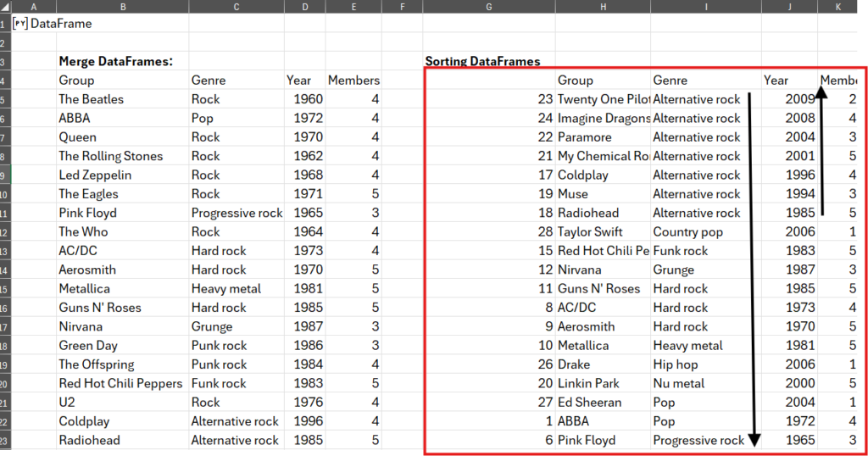This screenshot has width=868, height=456.
Task: Select "The Eagles" cell
Action: click(122, 194)
